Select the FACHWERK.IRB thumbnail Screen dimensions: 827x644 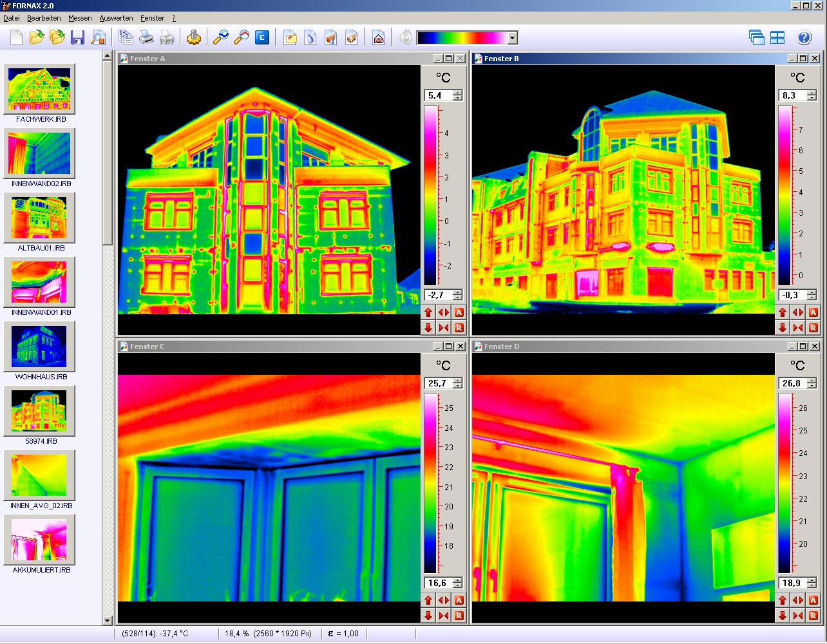point(39,89)
